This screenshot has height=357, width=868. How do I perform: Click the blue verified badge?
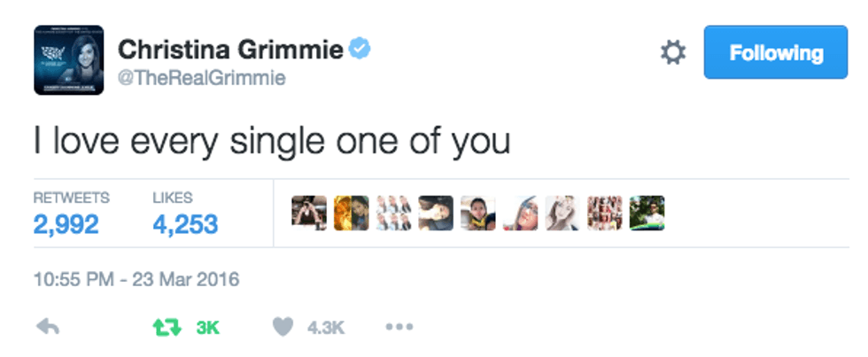pos(358,49)
